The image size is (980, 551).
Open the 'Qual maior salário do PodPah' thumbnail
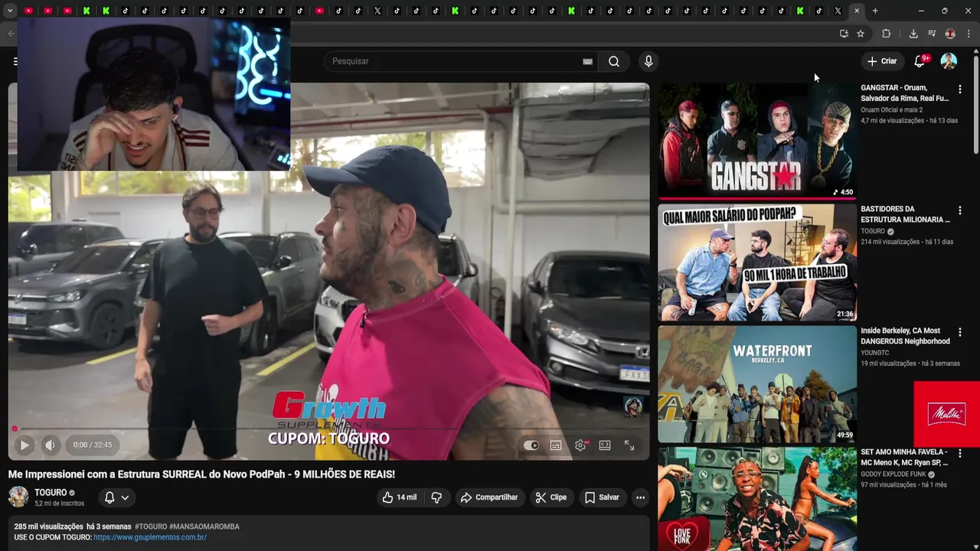[757, 262]
